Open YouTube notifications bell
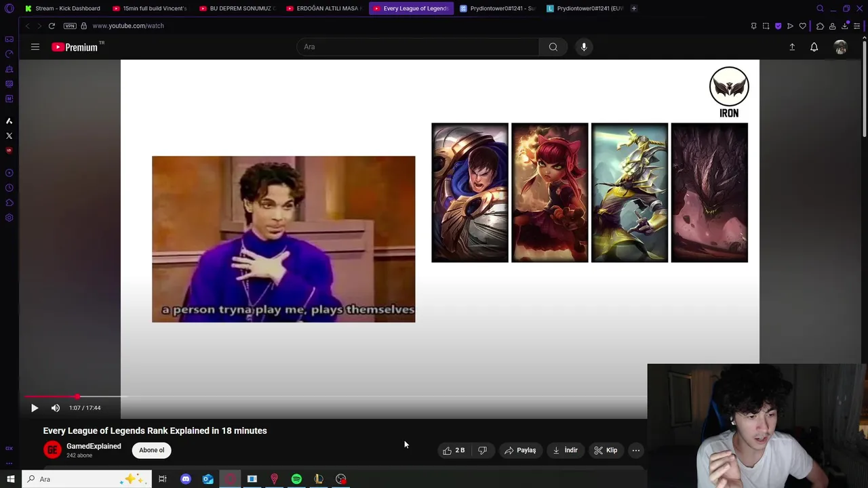Screen dimensions: 868x488 [x=814, y=47]
